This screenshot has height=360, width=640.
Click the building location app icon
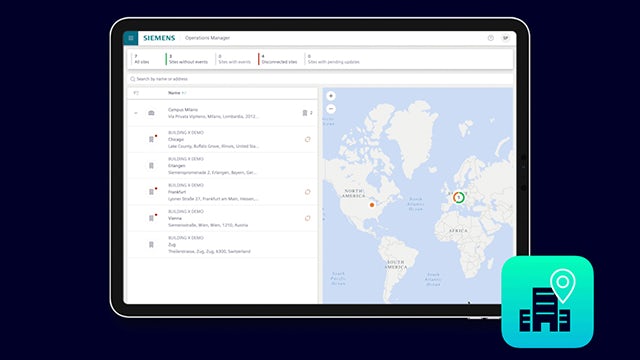[x=547, y=302]
